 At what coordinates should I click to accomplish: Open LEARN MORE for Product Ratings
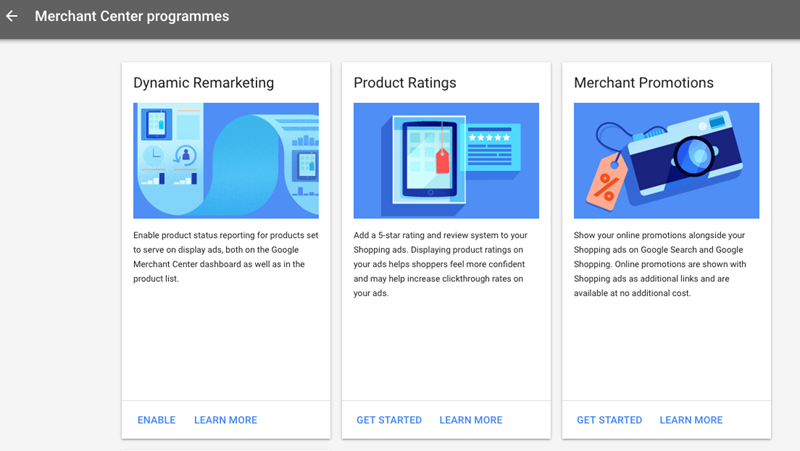[470, 420]
